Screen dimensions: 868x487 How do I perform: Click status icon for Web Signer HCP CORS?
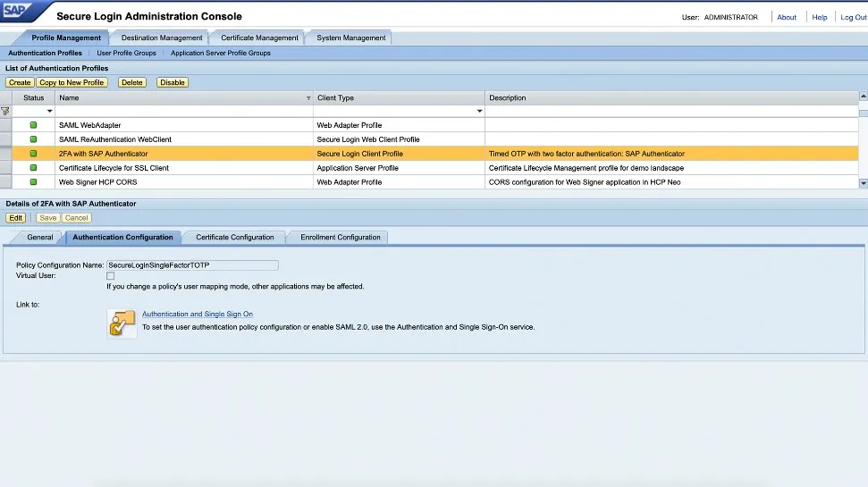(33, 181)
